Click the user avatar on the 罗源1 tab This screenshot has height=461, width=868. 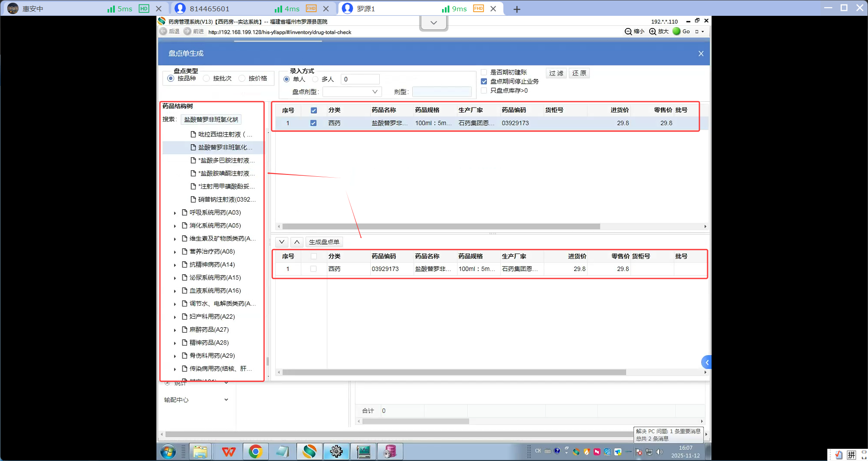click(x=347, y=9)
